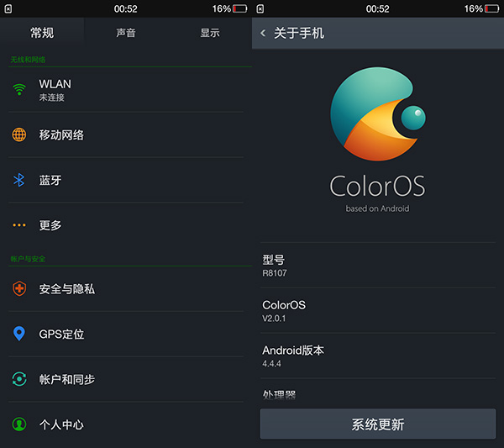Go back using the 关于手机 chevron
The image size is (504, 448).
(263, 34)
